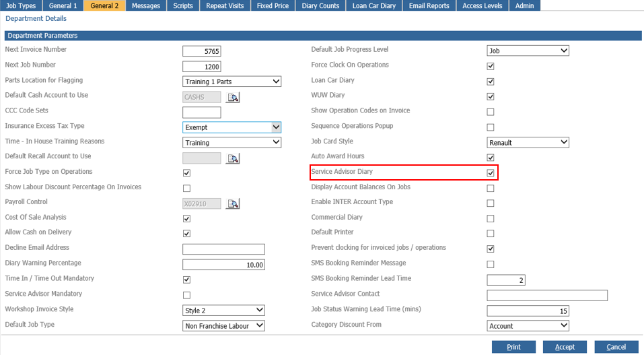Switch to the General 1 tab
Image resolution: width=644 pixels, height=355 pixels.
(63, 5)
